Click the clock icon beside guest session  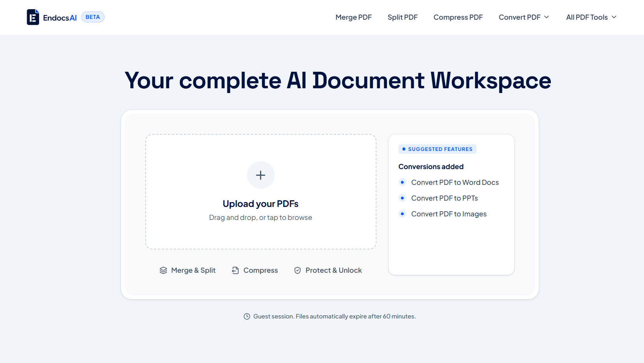click(247, 316)
